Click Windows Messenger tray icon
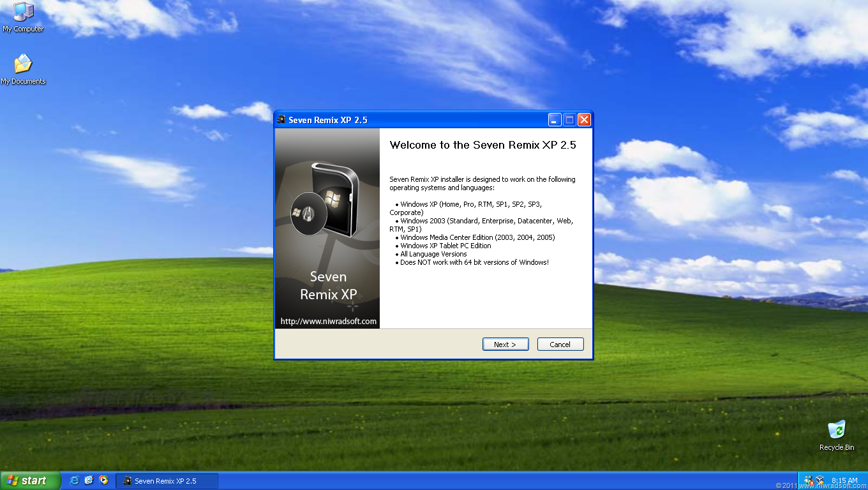The height and width of the screenshot is (490, 868). 809,480
